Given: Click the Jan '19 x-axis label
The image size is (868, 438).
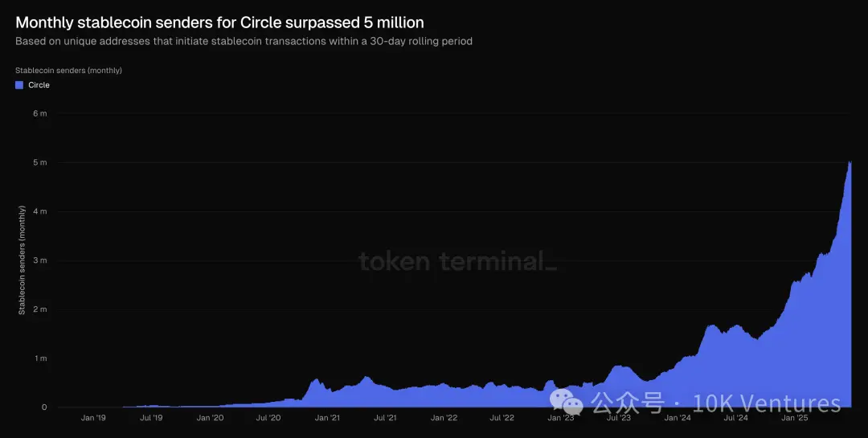Looking at the screenshot, I should (93, 418).
